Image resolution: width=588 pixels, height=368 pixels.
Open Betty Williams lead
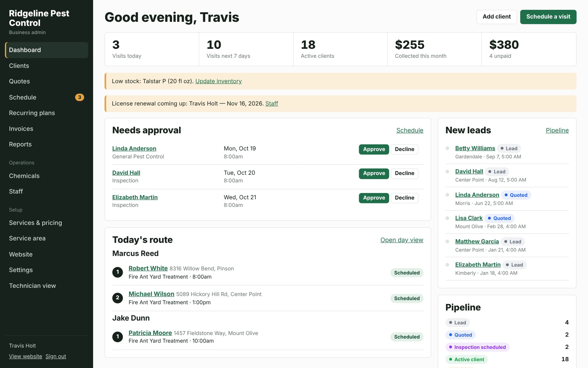coord(475,148)
